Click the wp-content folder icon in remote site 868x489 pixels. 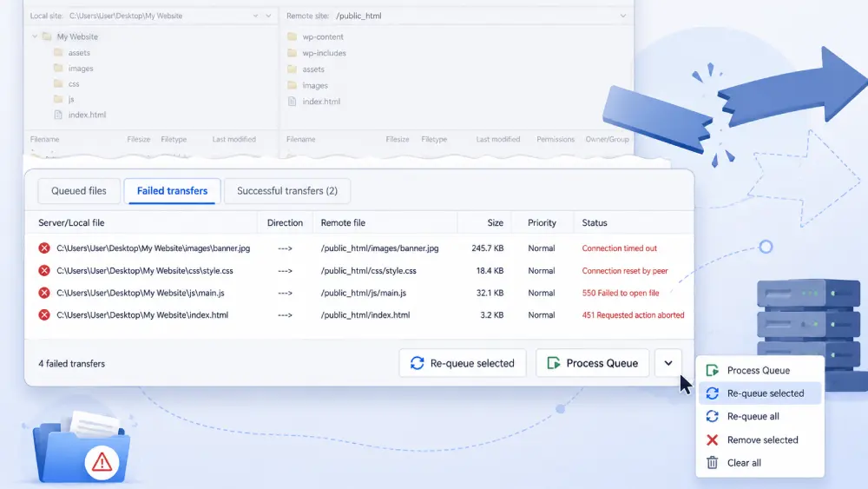click(x=293, y=36)
